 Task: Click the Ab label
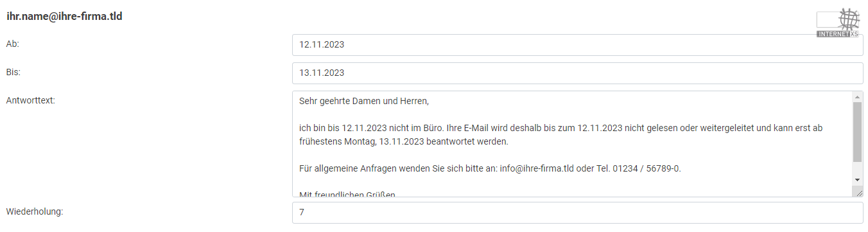tap(13, 44)
